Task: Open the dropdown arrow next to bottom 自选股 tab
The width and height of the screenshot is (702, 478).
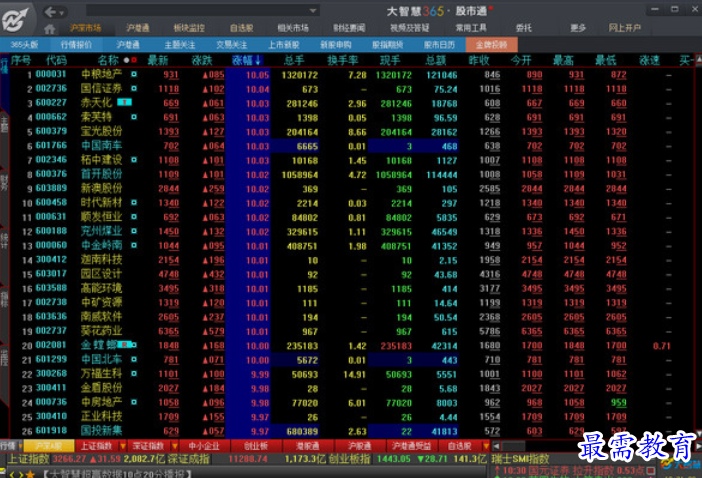Action: pos(486,446)
